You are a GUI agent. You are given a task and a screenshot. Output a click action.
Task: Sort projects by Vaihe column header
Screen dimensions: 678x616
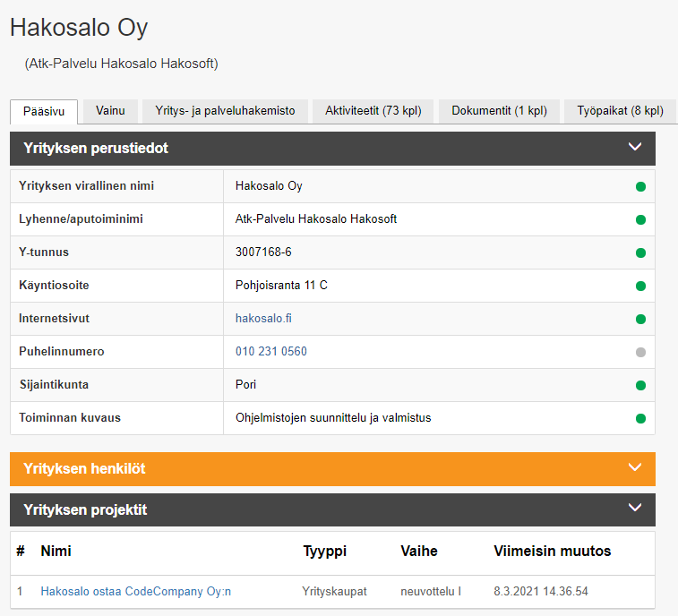419,552
